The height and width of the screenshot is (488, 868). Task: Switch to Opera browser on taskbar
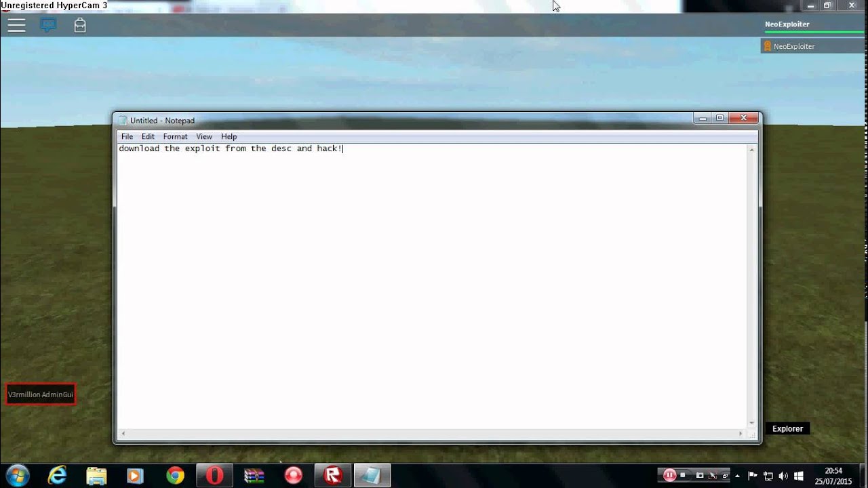215,476
